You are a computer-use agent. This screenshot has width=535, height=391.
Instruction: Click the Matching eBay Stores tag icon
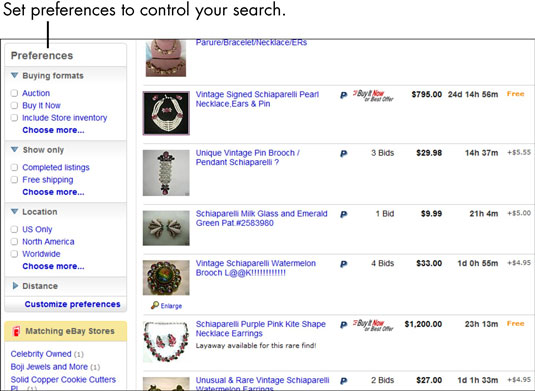point(16,331)
